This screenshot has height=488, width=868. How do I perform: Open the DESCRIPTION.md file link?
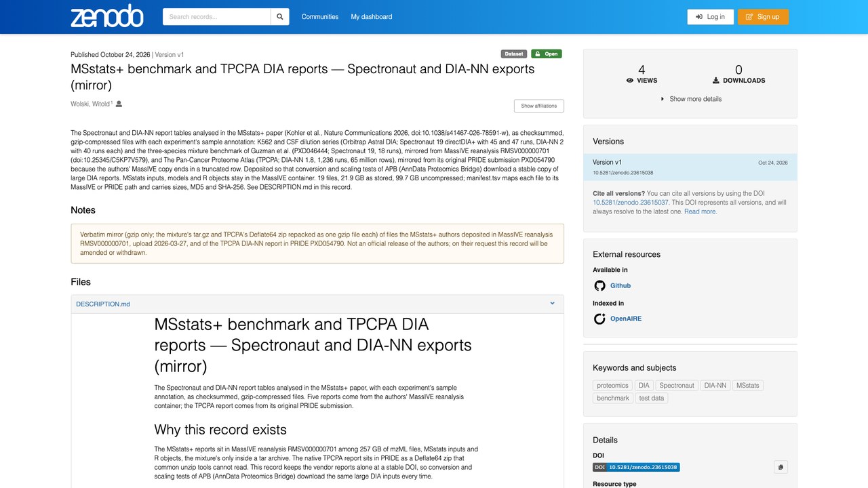[103, 304]
